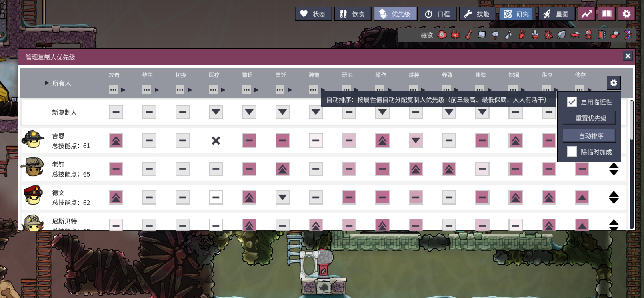Open the 星图 starmap screen
The image size is (644, 298).
tap(556, 14)
